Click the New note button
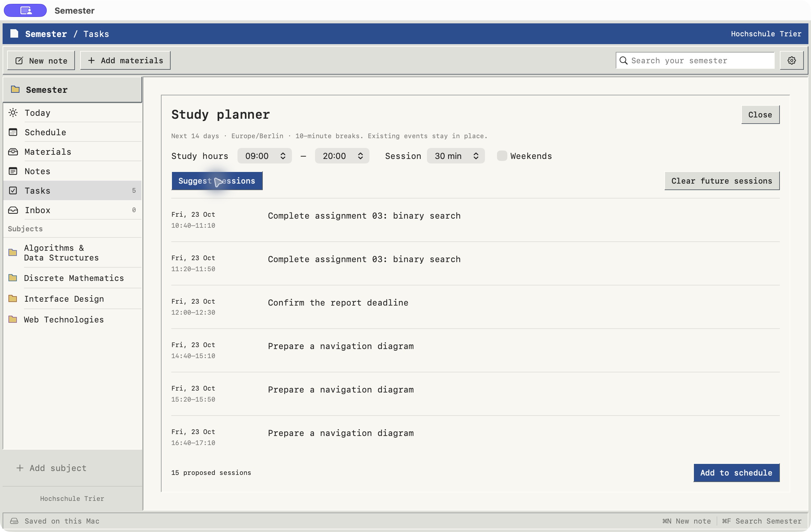Viewport: 811px width, 532px height. pos(41,60)
